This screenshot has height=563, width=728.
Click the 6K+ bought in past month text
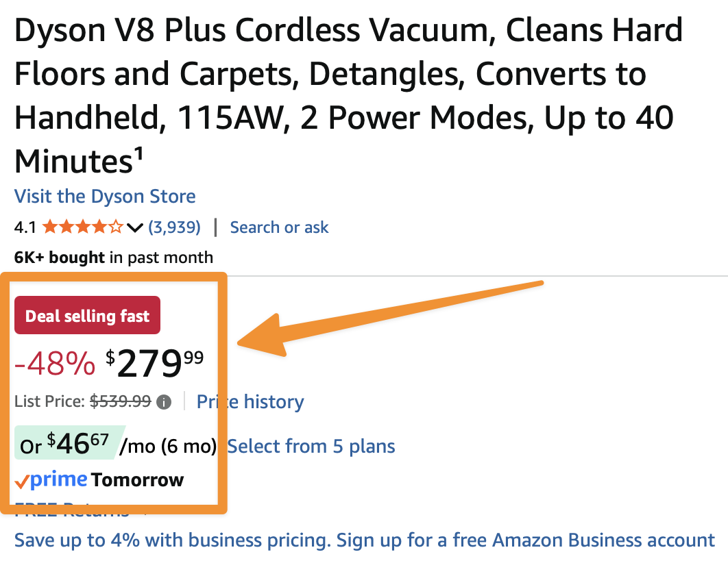click(113, 258)
